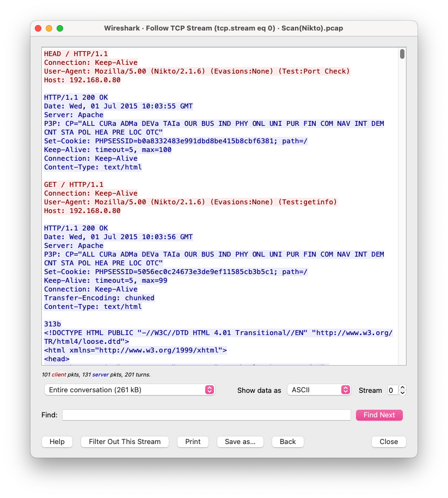Viewport: 448px width, 498px height.
Task: Open Wireshark Help for this dialog
Action: (x=57, y=441)
